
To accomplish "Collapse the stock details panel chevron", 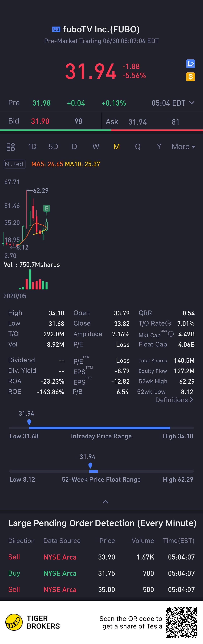I will click(106, 502).
